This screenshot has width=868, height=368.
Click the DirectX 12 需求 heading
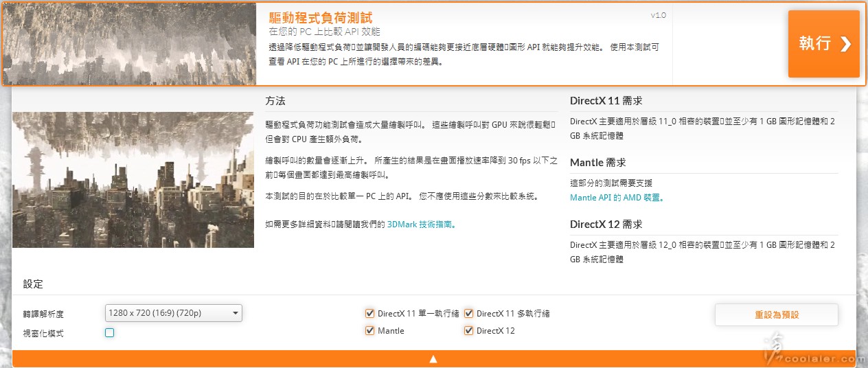[606, 225]
